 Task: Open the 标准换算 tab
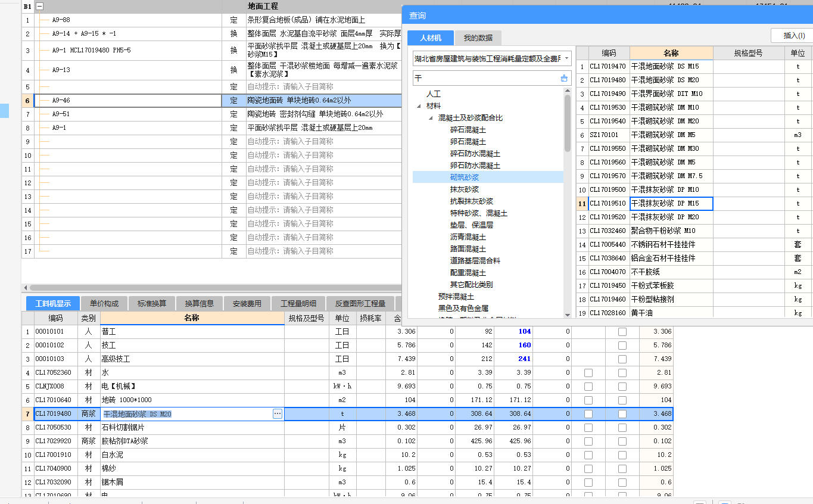[152, 303]
